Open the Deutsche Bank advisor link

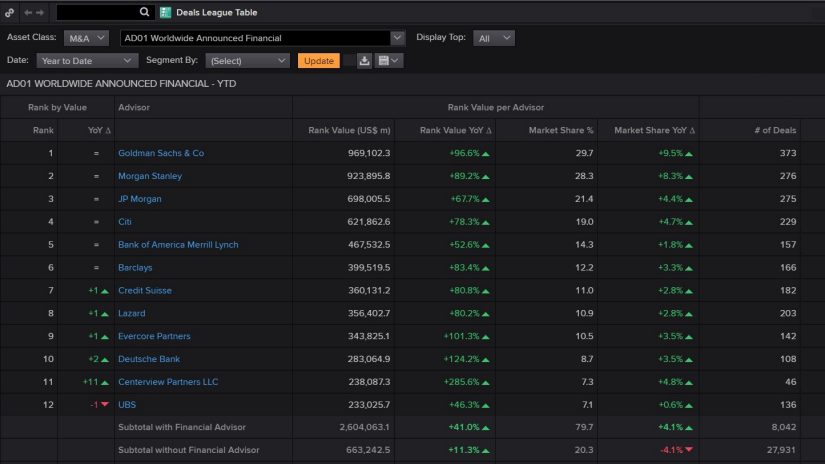coord(149,359)
